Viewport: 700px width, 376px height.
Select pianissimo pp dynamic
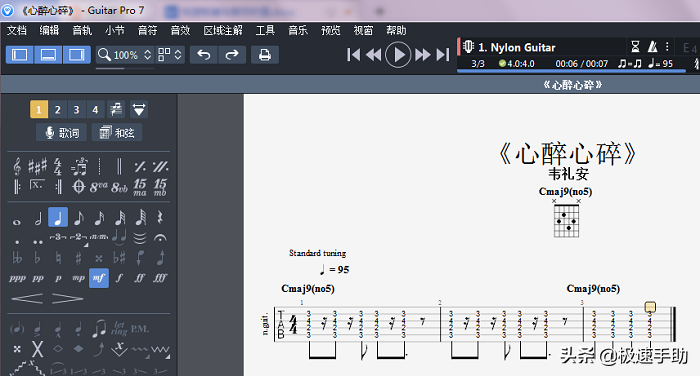38,278
